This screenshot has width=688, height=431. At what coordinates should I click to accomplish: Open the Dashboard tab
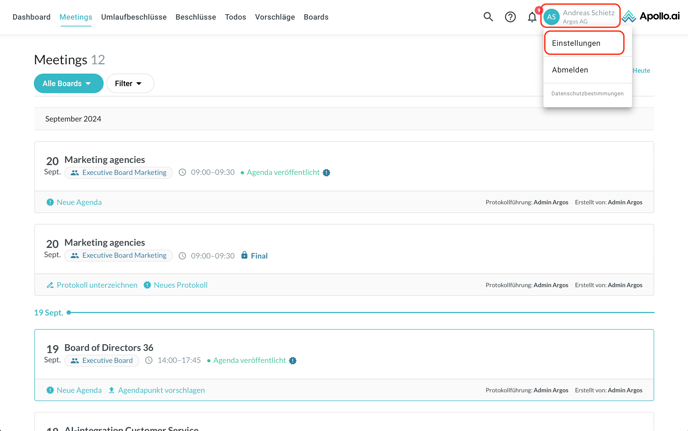31,17
